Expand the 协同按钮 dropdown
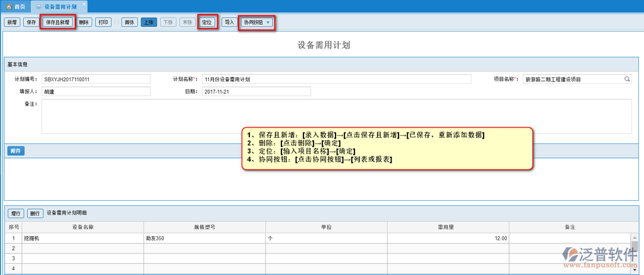Screen dimensions: 644x275 pos(257,22)
